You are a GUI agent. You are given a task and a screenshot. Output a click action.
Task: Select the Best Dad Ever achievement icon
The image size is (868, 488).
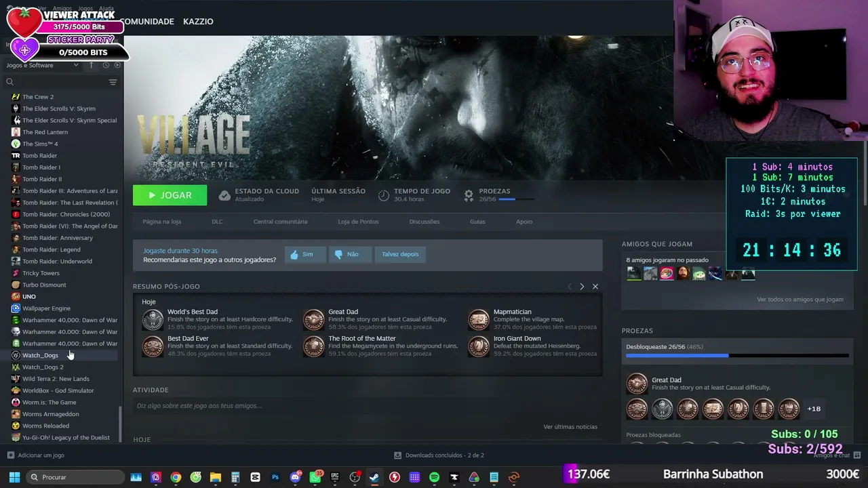point(153,346)
